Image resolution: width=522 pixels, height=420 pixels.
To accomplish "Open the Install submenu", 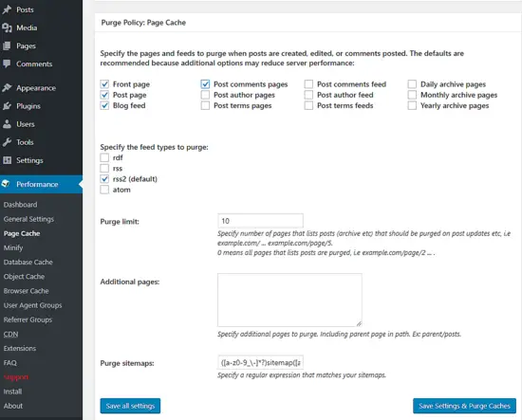I will [12, 392].
